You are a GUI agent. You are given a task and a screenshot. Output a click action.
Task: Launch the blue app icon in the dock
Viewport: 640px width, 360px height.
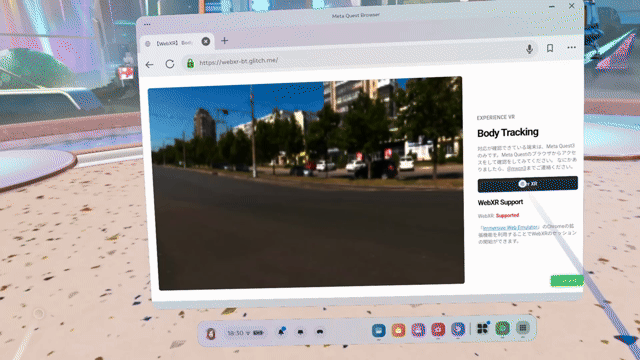pyautogui.click(x=379, y=330)
